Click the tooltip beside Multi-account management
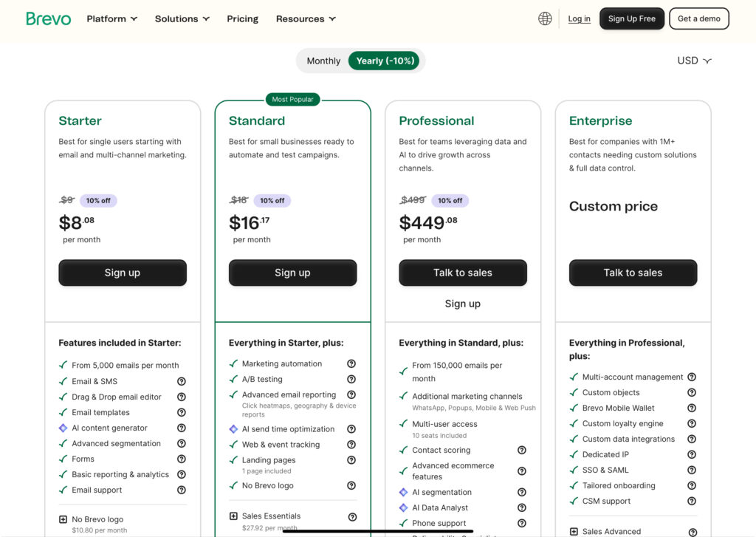The image size is (756, 537). (x=692, y=377)
